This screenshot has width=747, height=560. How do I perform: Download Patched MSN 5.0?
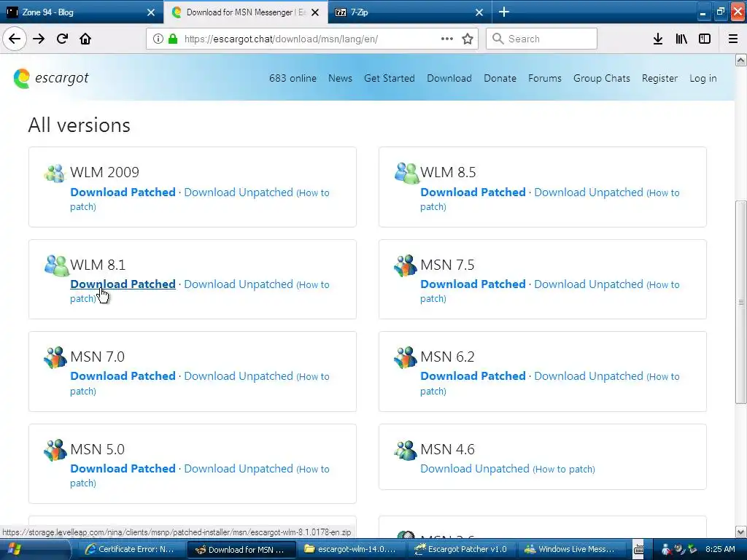[123, 469]
